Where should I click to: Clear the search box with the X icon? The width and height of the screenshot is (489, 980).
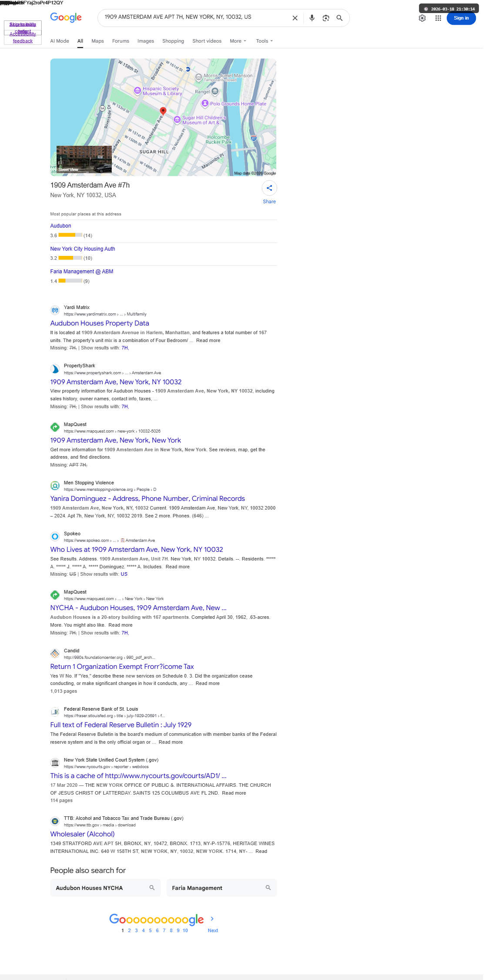(295, 18)
